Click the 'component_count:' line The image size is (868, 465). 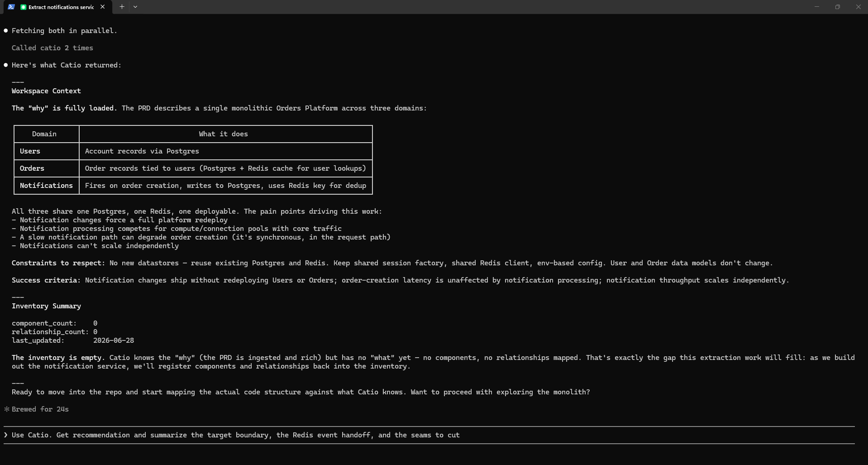(x=54, y=323)
